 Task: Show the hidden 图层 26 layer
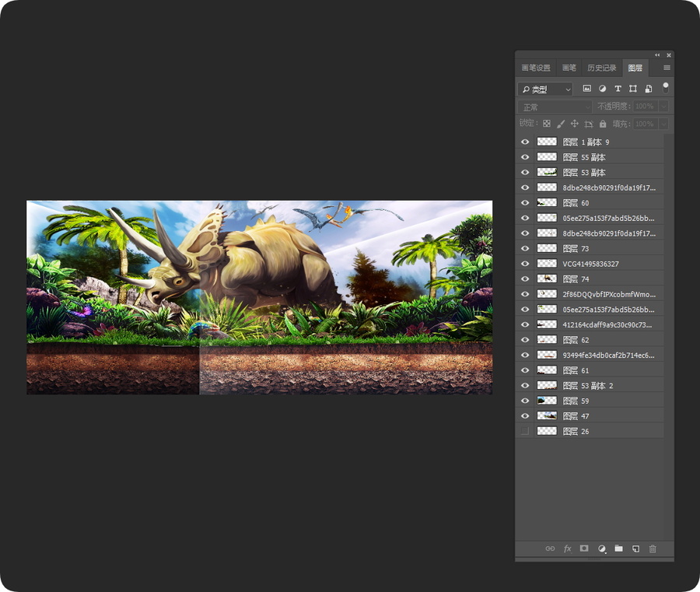pos(525,431)
